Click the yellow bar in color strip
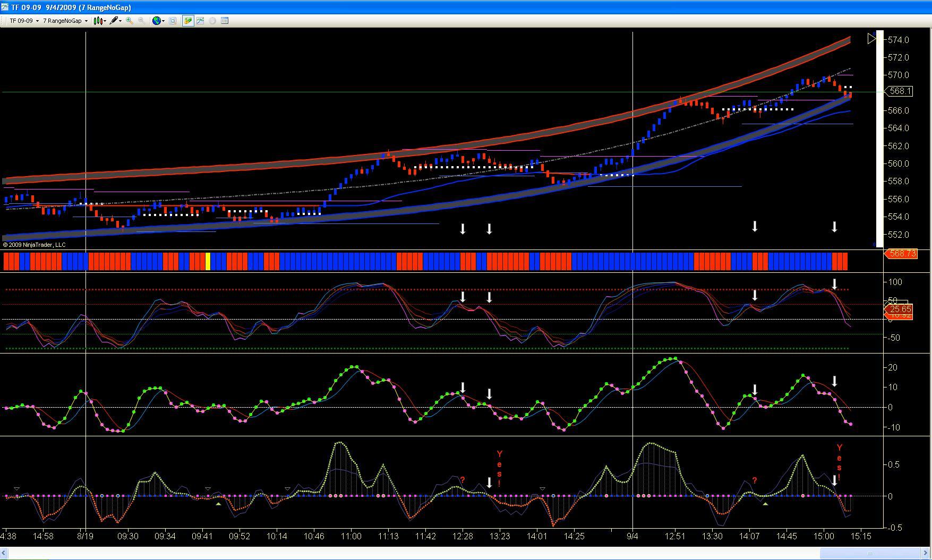The height and width of the screenshot is (560, 932). pyautogui.click(x=208, y=261)
